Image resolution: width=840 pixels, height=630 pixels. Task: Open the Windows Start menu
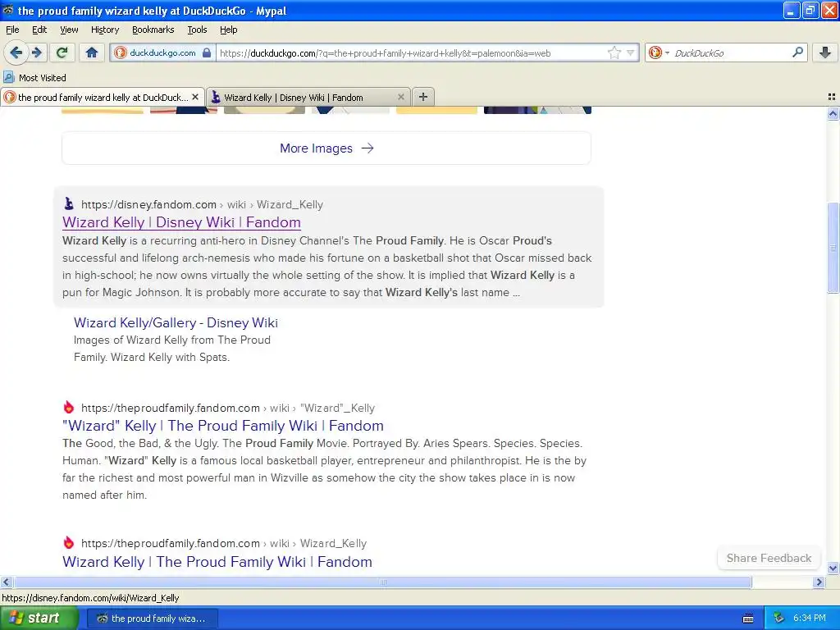coord(39,619)
